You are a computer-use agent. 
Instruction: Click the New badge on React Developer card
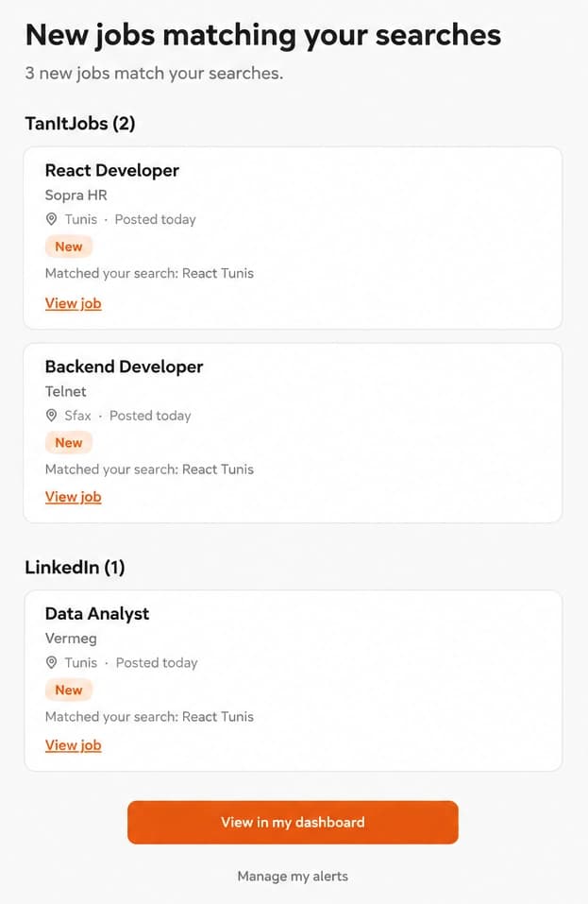(69, 247)
